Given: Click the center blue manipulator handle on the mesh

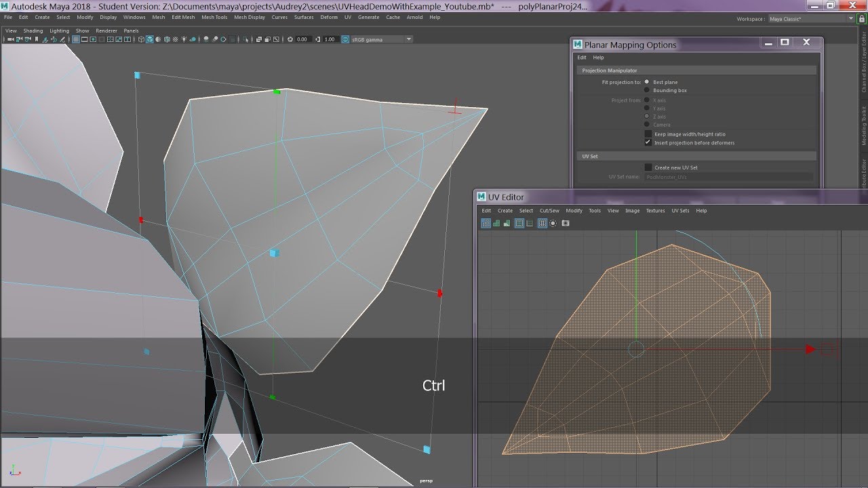Looking at the screenshot, I should click(274, 253).
